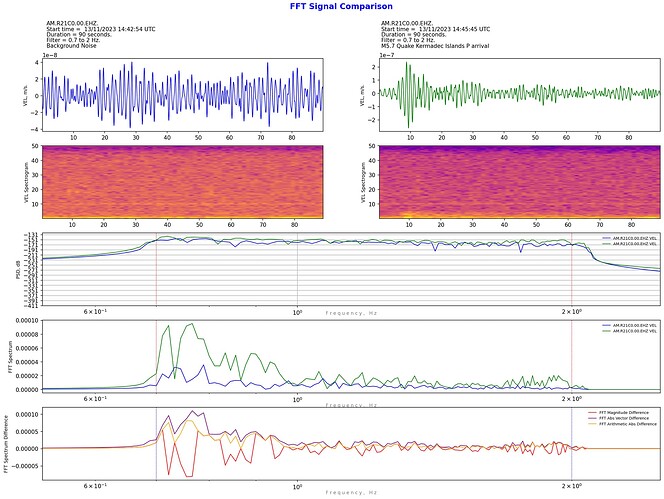
Task: Click 'VEL Spectrogram' label of right spectrogram
Action: 363,183
